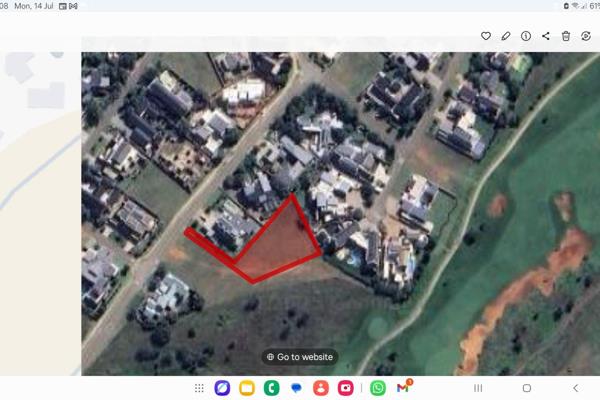Screen dimensions: 600x400
Task: Open Gmail with the notification badge
Action: point(403,387)
